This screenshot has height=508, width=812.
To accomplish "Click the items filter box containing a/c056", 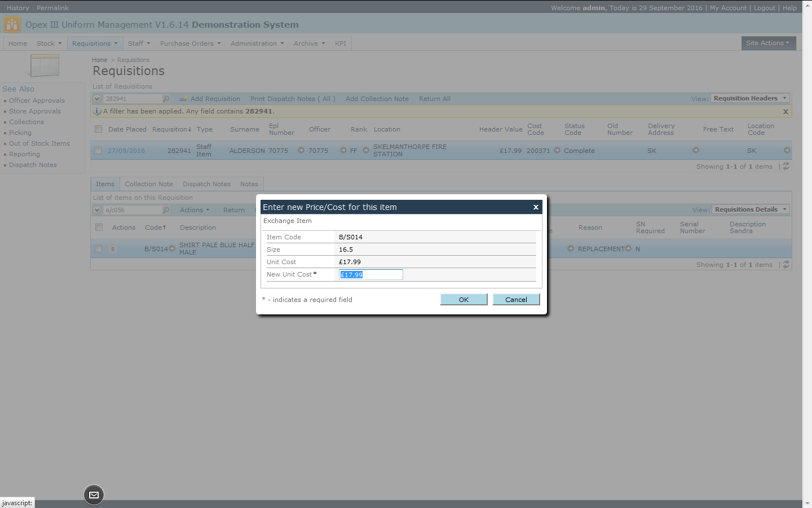I will point(133,210).
